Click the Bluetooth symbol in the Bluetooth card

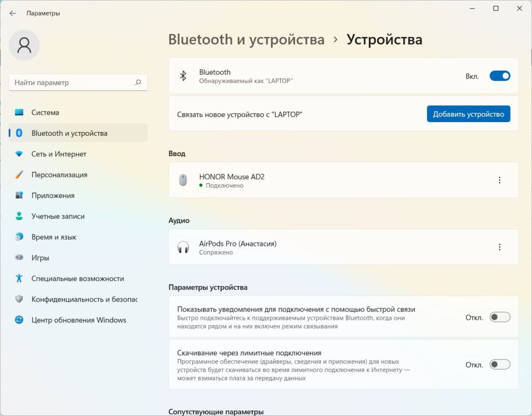point(183,76)
